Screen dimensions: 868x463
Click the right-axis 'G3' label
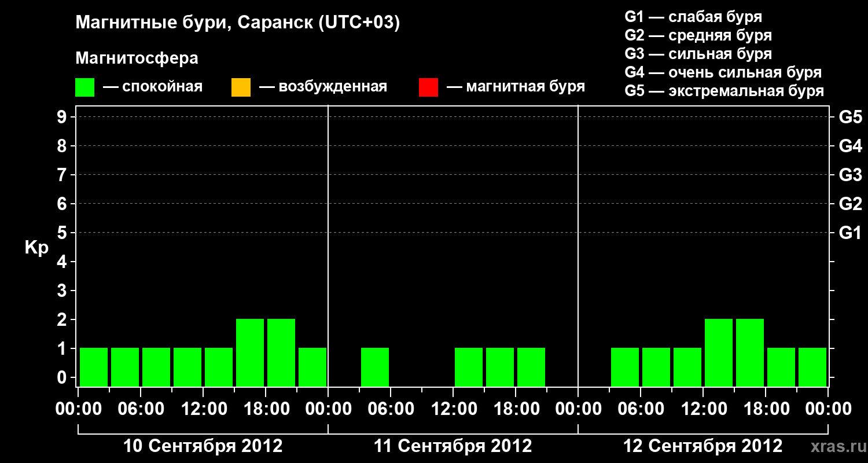[x=851, y=175]
